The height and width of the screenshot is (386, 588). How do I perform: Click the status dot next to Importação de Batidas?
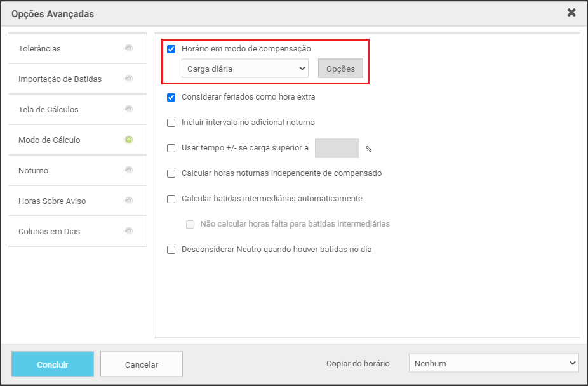tap(129, 79)
